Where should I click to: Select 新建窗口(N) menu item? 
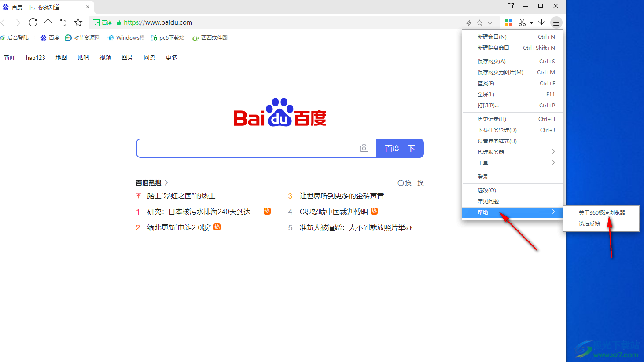pyautogui.click(x=512, y=37)
